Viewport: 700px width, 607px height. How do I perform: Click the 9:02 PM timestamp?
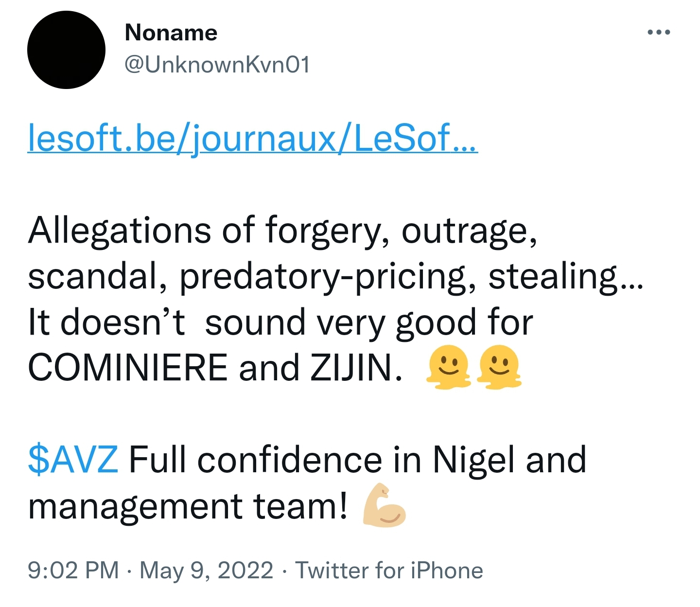73,570
